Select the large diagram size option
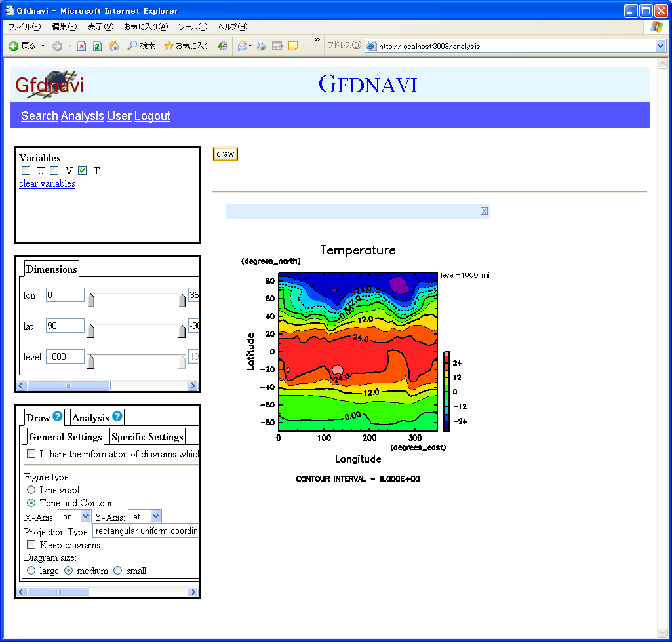Viewport: 672px width, 642px height. pos(31,571)
